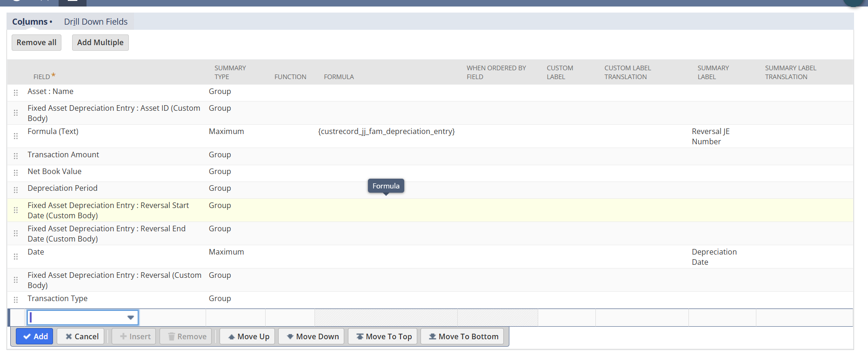
Task: Click drag handle next to Date row
Action: tap(16, 256)
